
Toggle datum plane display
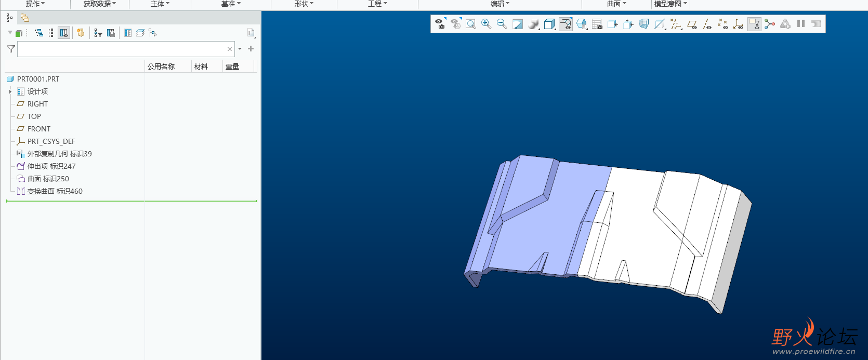coord(692,24)
